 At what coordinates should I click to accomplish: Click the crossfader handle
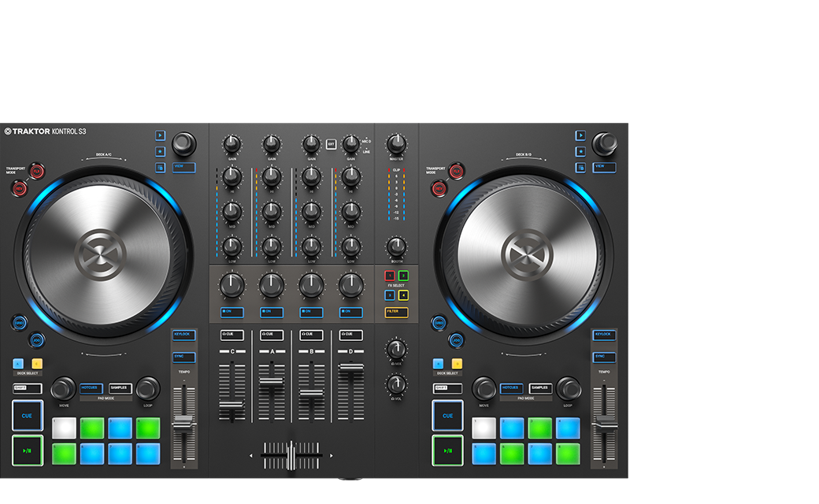pos(291,455)
